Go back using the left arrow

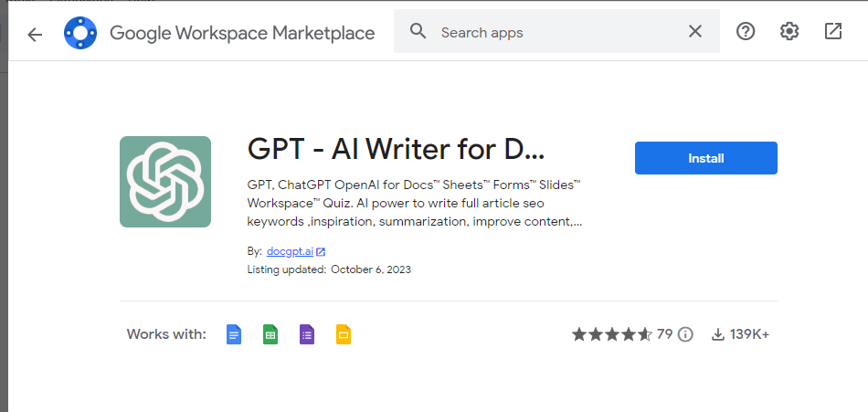click(x=35, y=35)
